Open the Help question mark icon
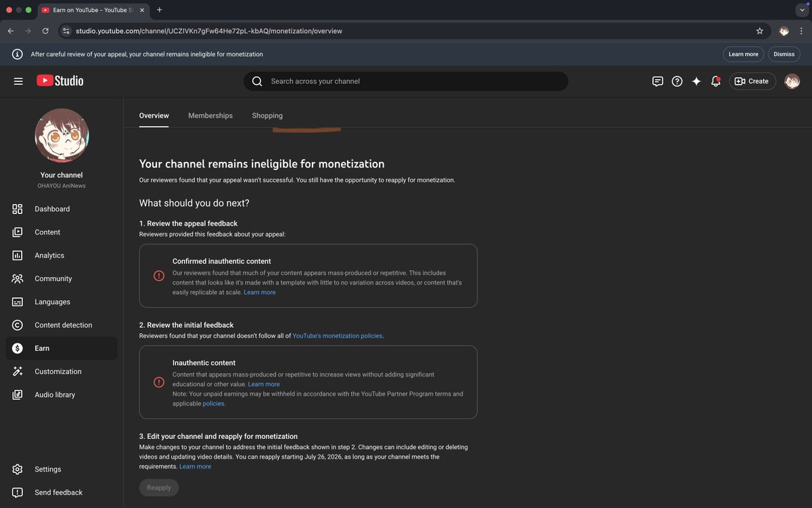The width and height of the screenshot is (812, 508). [677, 81]
